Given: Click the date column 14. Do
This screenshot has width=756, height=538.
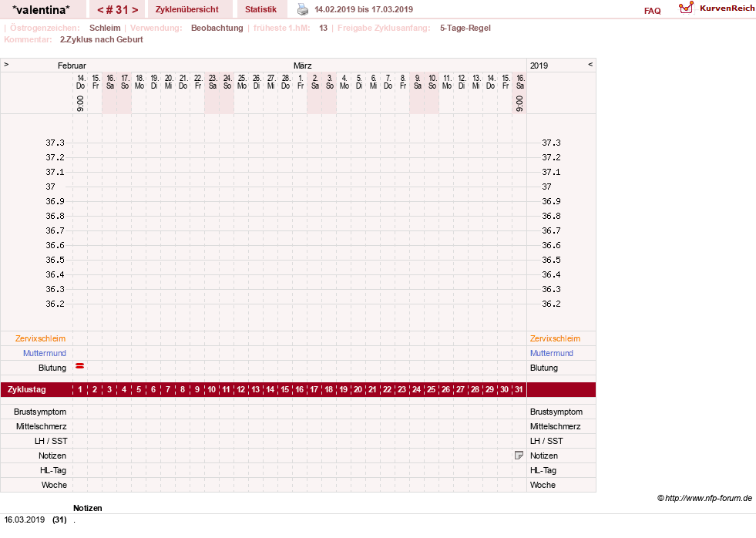Looking at the screenshot, I should pos(80,82).
